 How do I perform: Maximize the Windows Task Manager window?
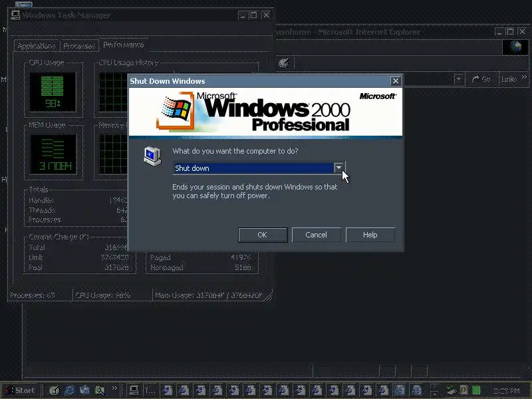253,15
